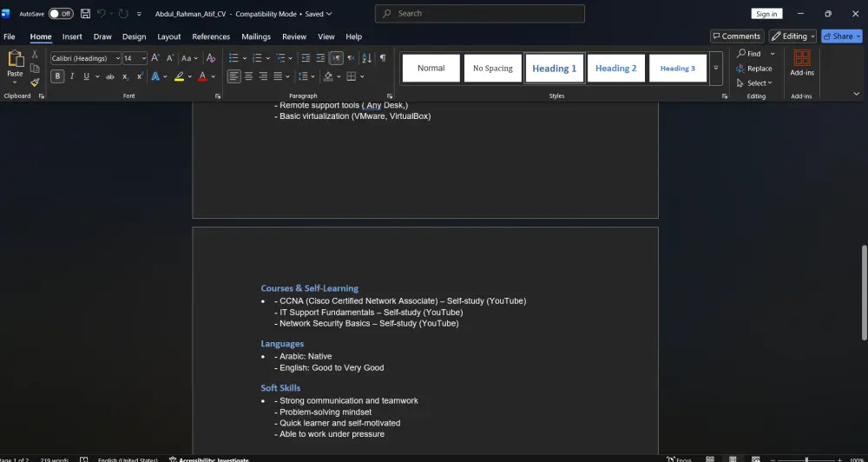The height and width of the screenshot is (462, 868).
Task: Toggle Bold formatting
Action: [57, 76]
